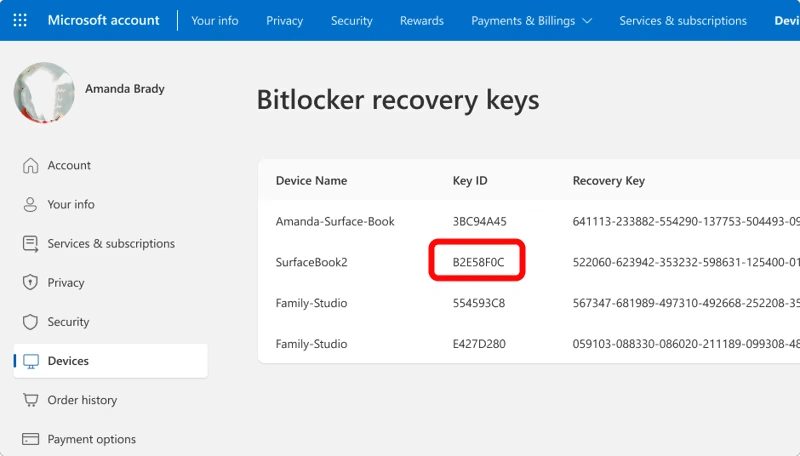Click the Your info person icon
The width and height of the screenshot is (800, 456).
point(30,205)
